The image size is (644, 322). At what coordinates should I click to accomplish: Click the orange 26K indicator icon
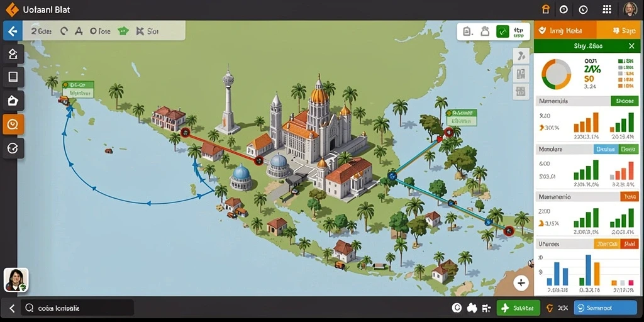(550, 308)
